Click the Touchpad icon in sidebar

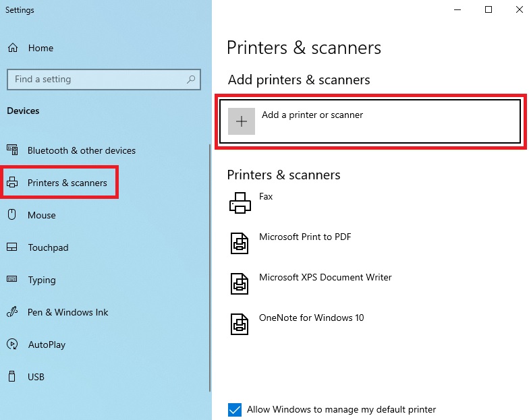(x=12, y=247)
